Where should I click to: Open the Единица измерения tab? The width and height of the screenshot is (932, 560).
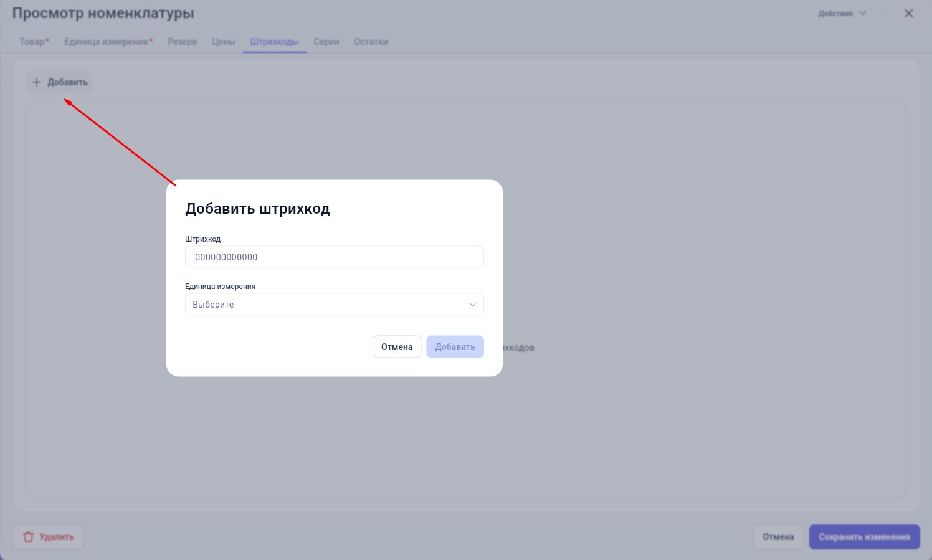[x=108, y=42]
